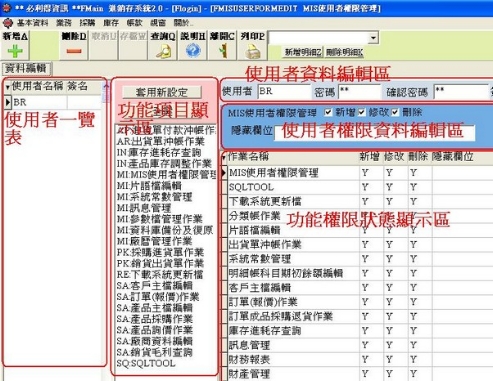Click the 套用新設定 button
The image size is (493, 381).
(x=162, y=92)
